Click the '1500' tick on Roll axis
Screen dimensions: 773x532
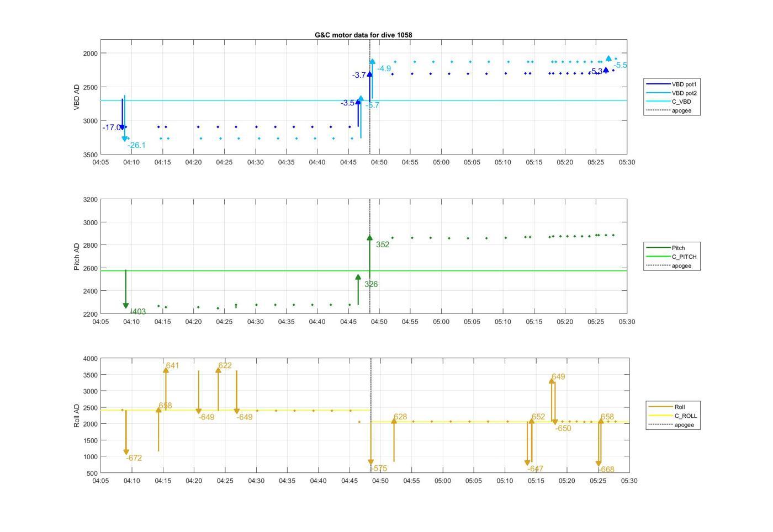click(x=90, y=440)
